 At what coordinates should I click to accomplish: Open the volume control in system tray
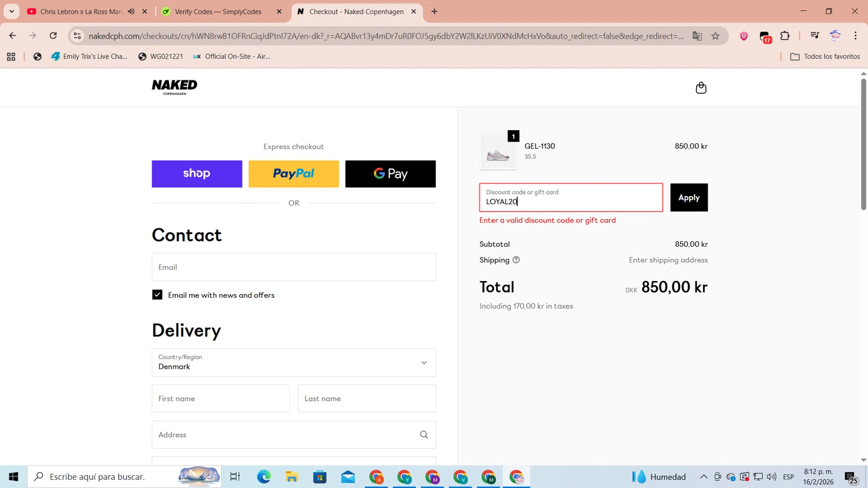[771, 477]
